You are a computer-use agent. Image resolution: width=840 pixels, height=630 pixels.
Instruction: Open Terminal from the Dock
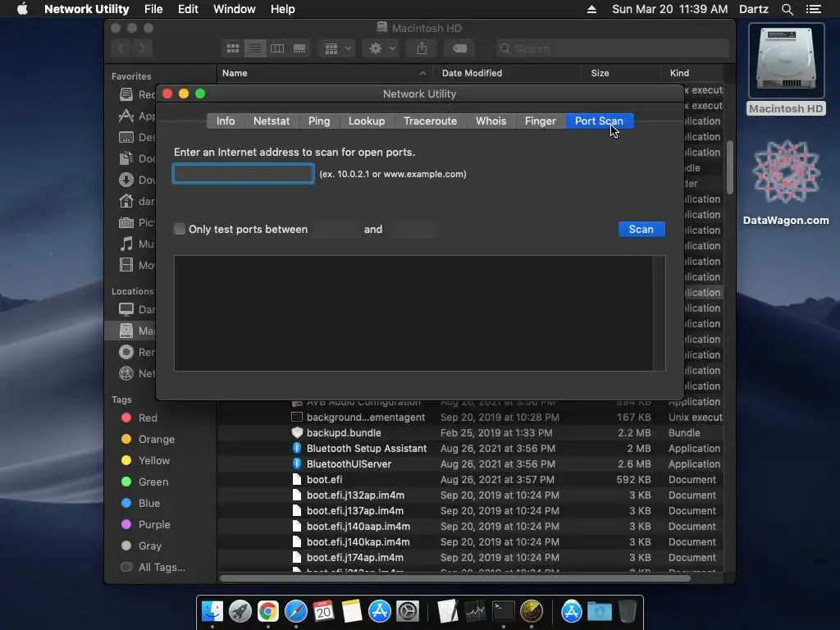pos(503,611)
